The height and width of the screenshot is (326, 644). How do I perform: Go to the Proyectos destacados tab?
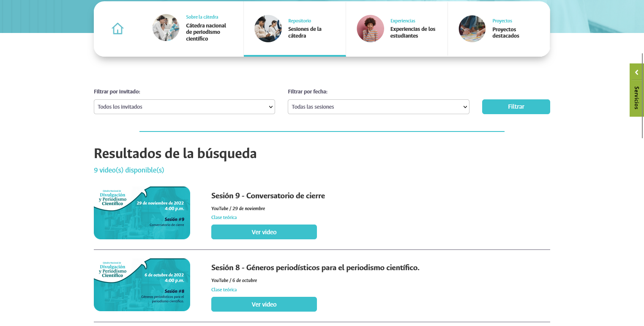(506, 33)
